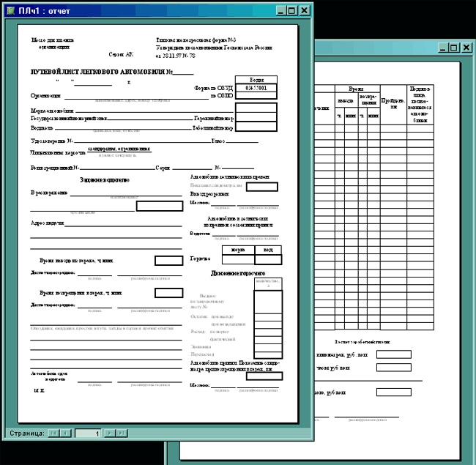Click the 'Серия АК' text

point(121,55)
